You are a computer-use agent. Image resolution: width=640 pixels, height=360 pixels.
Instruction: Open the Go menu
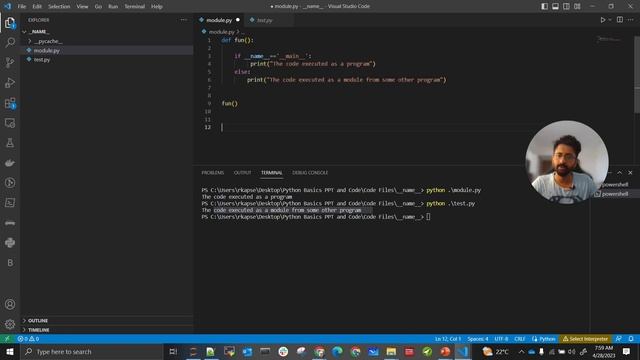click(98, 7)
